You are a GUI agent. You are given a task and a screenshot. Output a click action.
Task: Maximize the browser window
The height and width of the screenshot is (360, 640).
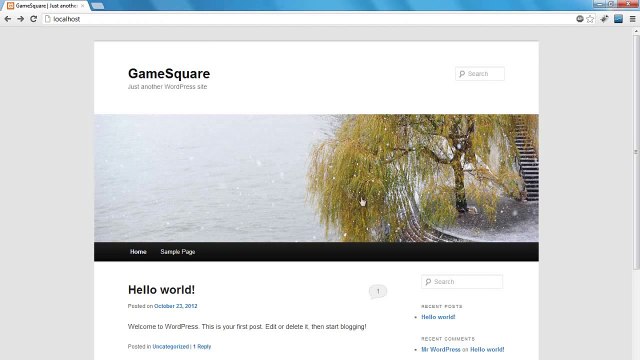611,4
